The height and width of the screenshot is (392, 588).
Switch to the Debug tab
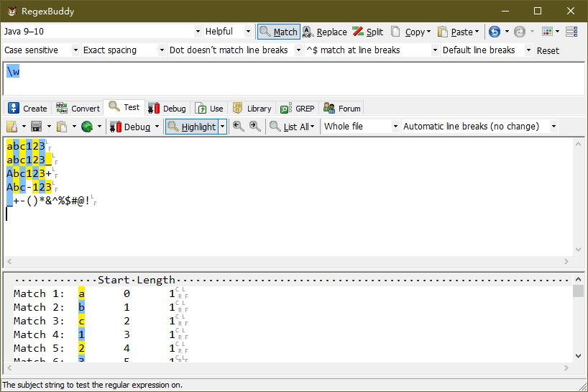(167, 109)
